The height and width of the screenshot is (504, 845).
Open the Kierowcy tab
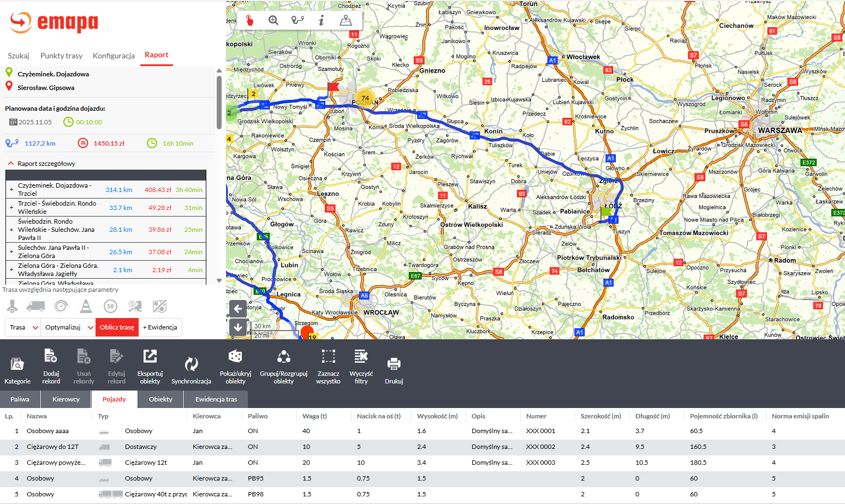(66, 399)
